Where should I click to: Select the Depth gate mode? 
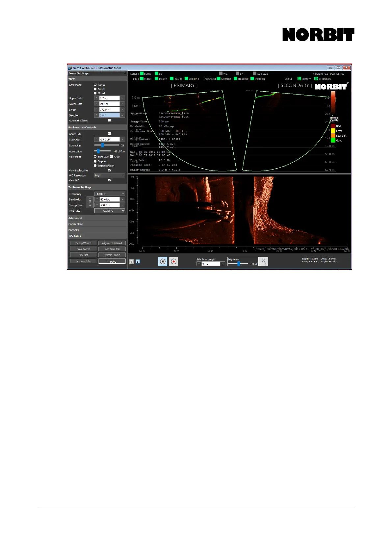(95, 89)
